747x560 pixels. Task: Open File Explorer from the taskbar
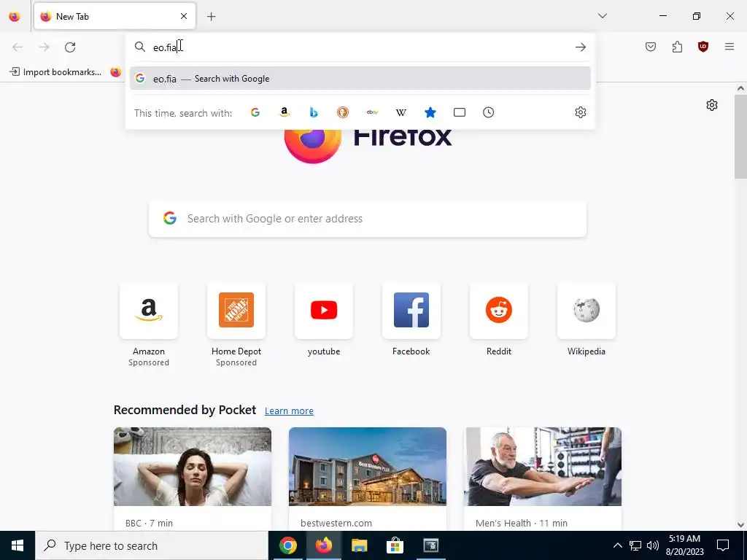(359, 545)
